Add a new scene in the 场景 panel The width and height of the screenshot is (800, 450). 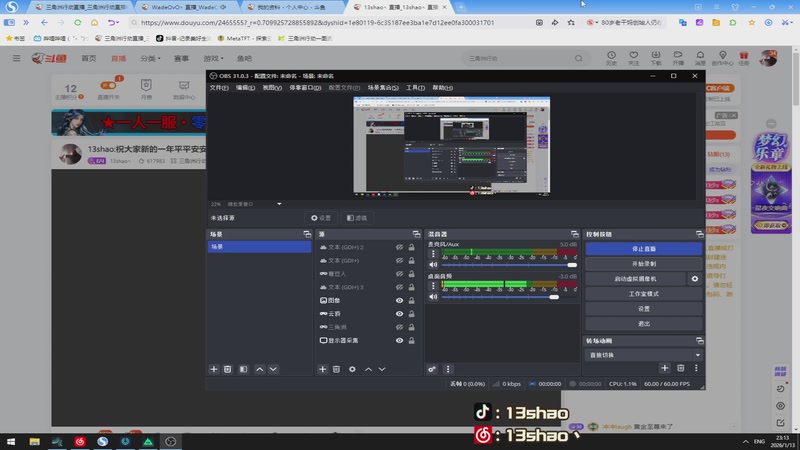214,369
